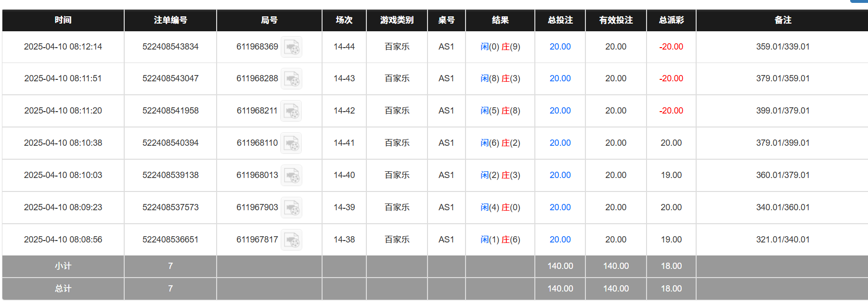Viewport: 868px width, 305px height.
Task: Click blue 20.00 total bet in row 14-38
Action: tap(559, 239)
